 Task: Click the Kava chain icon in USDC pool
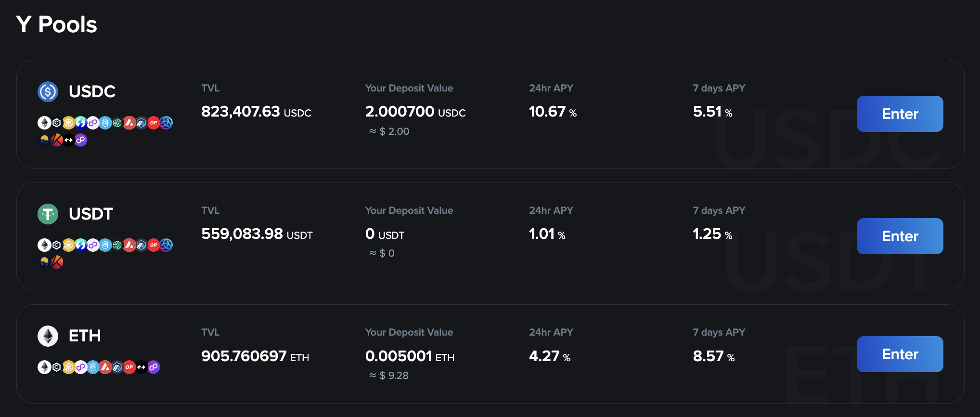tap(57, 140)
